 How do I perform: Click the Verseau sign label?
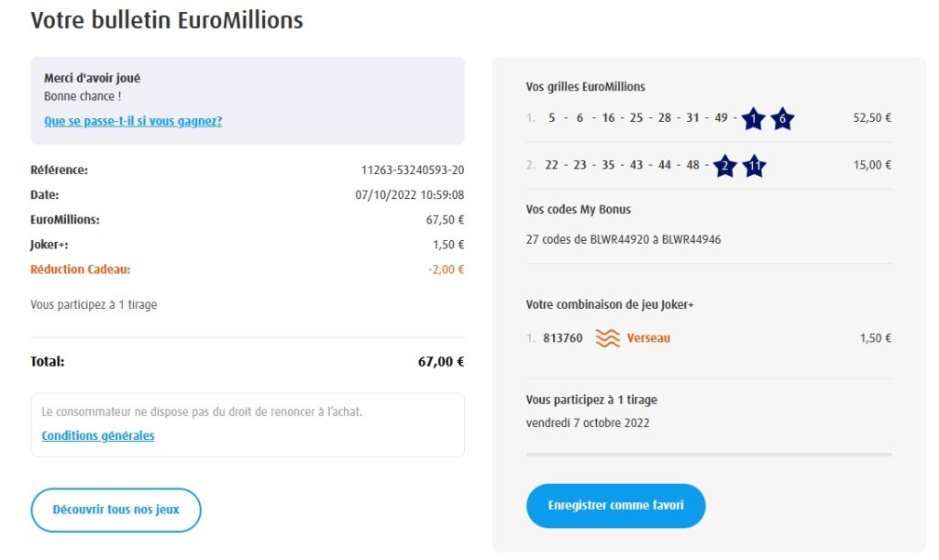coord(648,338)
